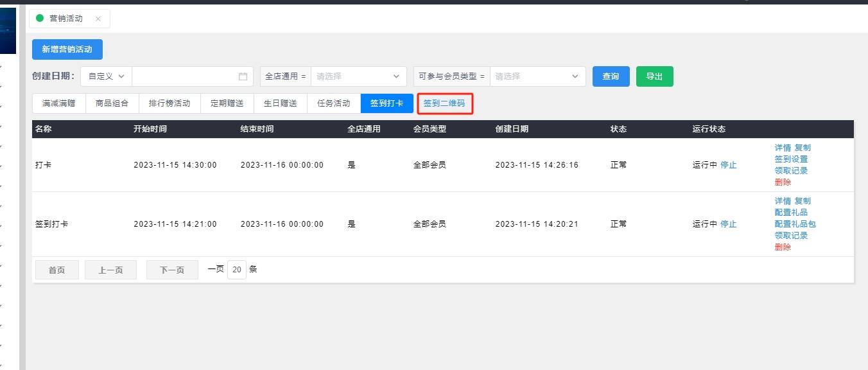This screenshot has width=868, height=370.
Task: Click the 运行状态 column header
Action: pos(709,129)
